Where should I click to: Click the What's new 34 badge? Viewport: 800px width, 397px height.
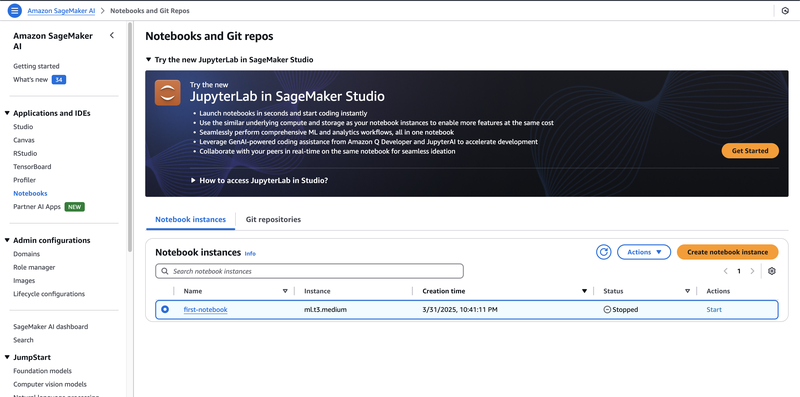tap(59, 80)
